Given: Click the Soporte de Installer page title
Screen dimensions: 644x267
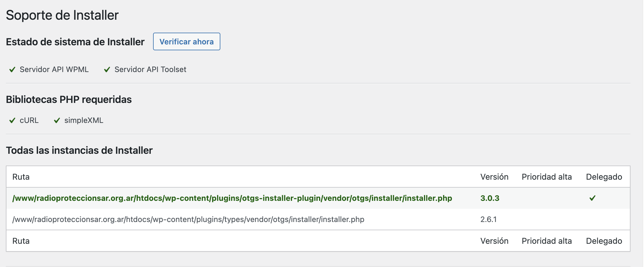Looking at the screenshot, I should 62,15.
